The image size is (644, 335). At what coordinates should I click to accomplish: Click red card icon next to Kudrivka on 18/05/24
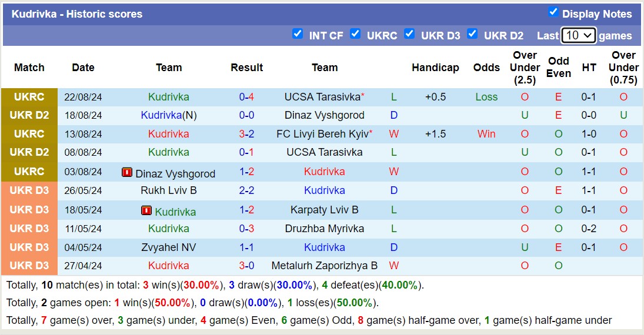(x=146, y=210)
